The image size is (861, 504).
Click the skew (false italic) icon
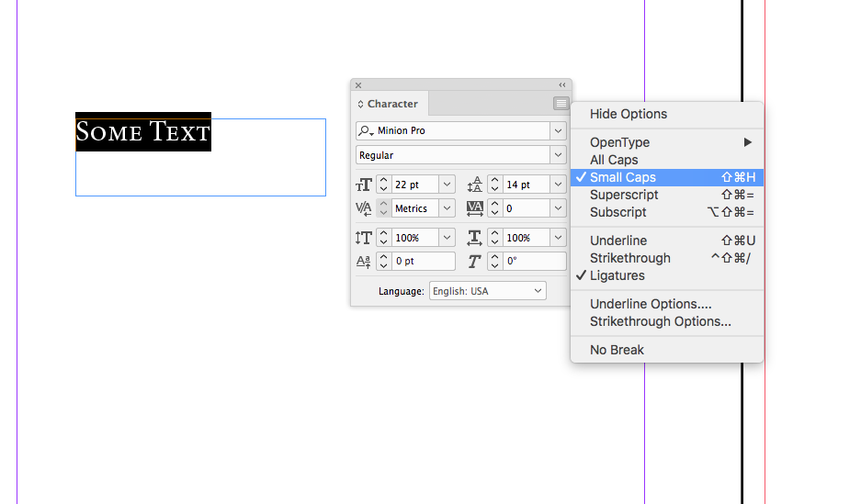(x=474, y=262)
